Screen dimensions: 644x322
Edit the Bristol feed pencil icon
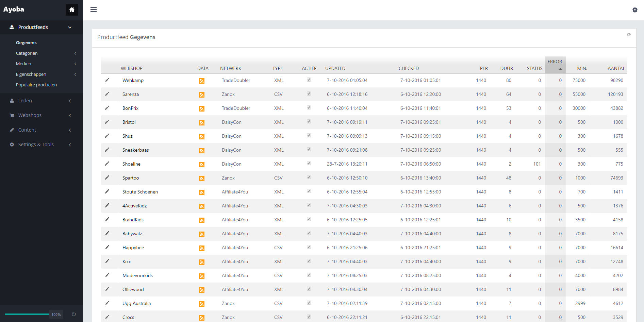pos(107,122)
